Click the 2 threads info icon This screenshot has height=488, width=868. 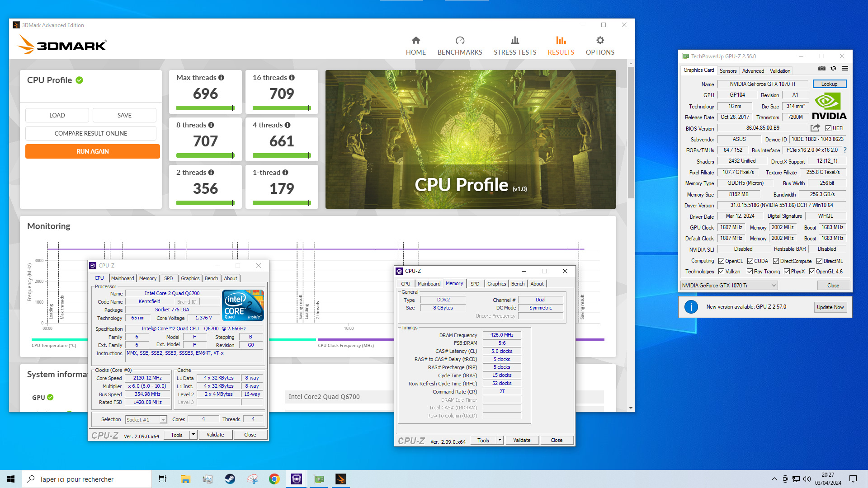[211, 173]
